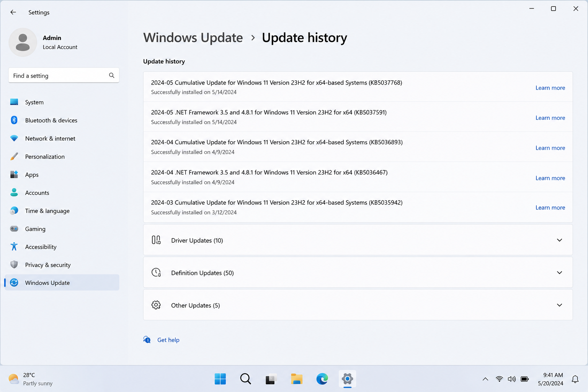Click the Get help chat icon

147,340
